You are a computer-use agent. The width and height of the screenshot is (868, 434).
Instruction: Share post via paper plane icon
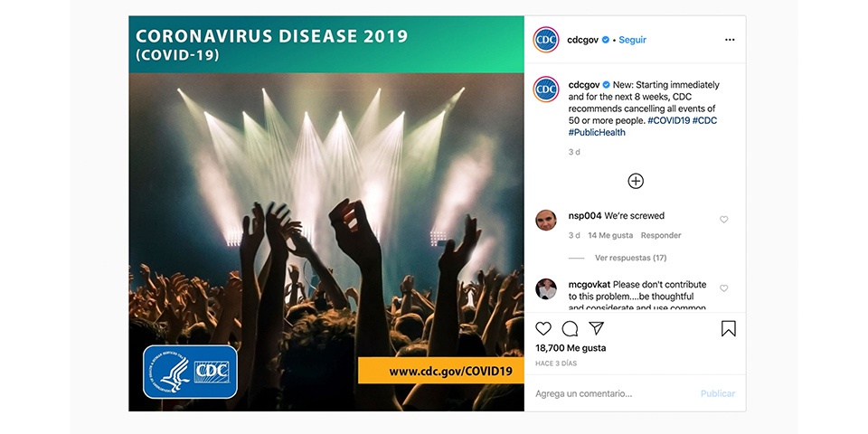[x=596, y=328]
